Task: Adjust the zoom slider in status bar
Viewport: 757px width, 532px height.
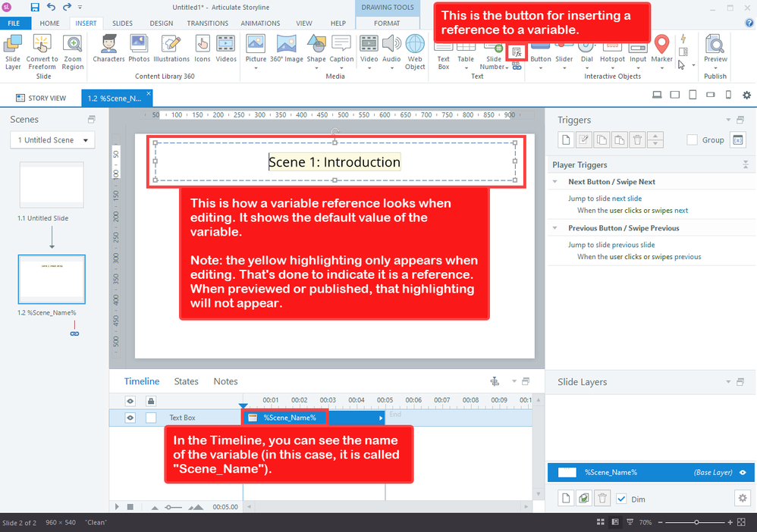Action: 697,522
